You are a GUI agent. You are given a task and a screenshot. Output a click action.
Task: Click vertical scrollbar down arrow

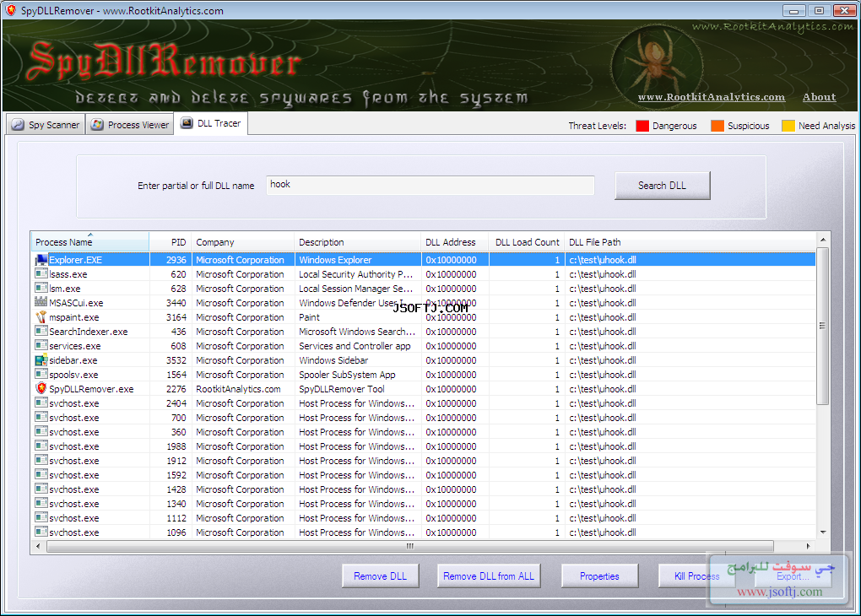click(822, 532)
